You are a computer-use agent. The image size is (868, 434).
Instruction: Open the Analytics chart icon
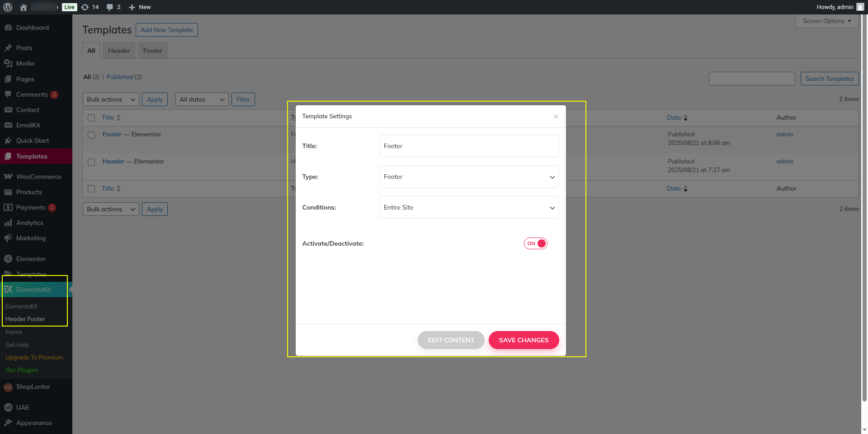[8, 223]
